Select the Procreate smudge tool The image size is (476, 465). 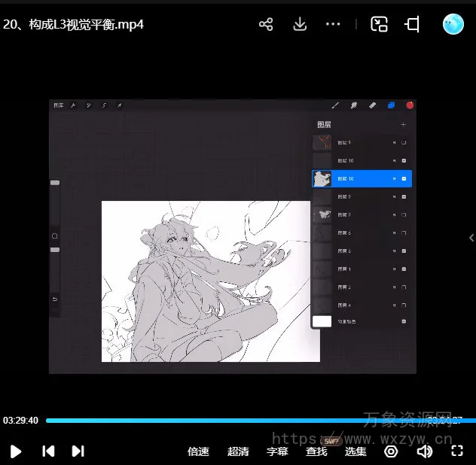(354, 105)
